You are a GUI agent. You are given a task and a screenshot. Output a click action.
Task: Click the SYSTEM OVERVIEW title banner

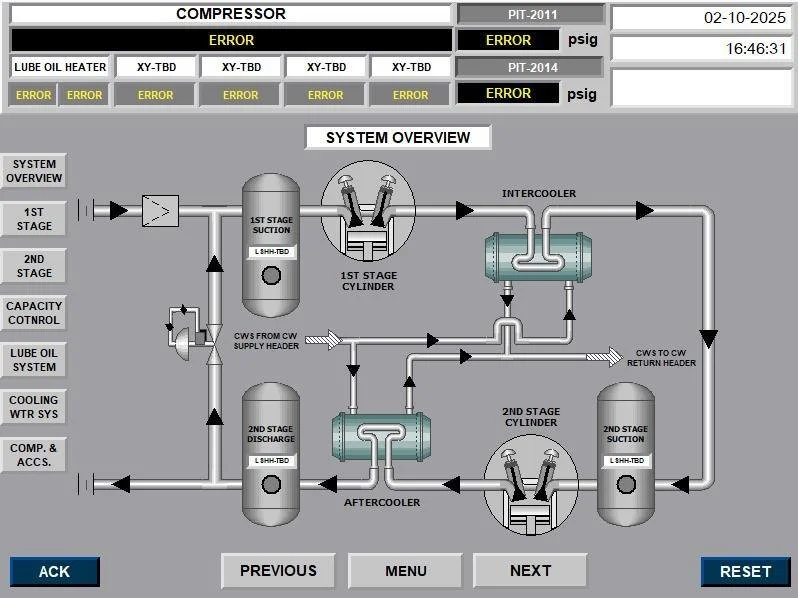pyautogui.click(x=398, y=137)
